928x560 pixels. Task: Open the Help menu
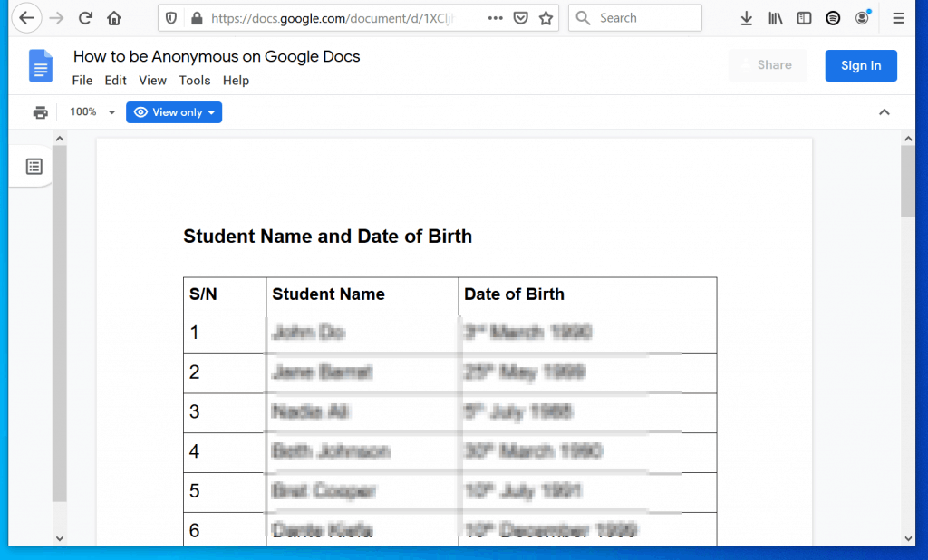coord(236,81)
